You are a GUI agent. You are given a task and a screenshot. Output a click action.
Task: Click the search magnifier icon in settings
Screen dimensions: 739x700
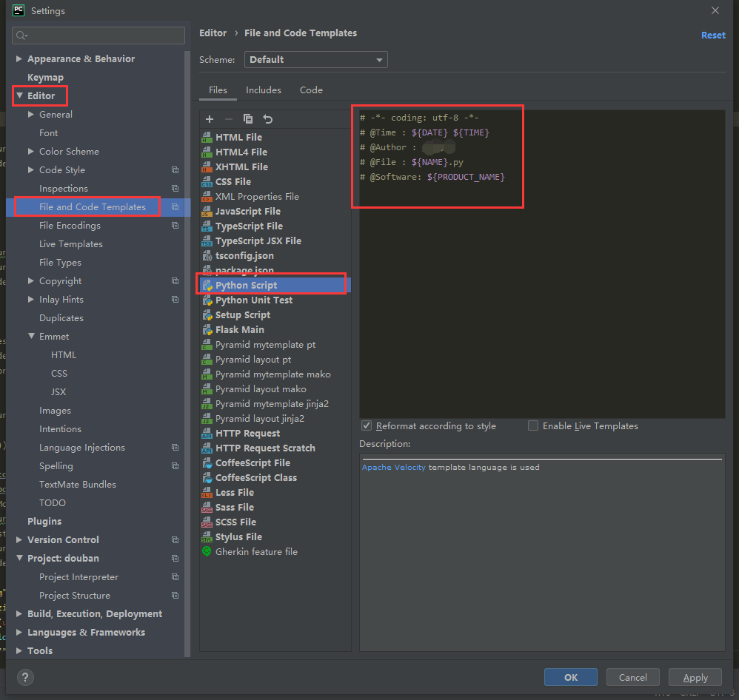(21, 36)
